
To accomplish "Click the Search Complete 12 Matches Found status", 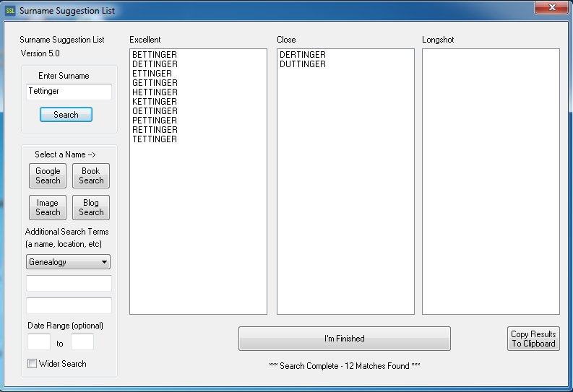I will 344,366.
